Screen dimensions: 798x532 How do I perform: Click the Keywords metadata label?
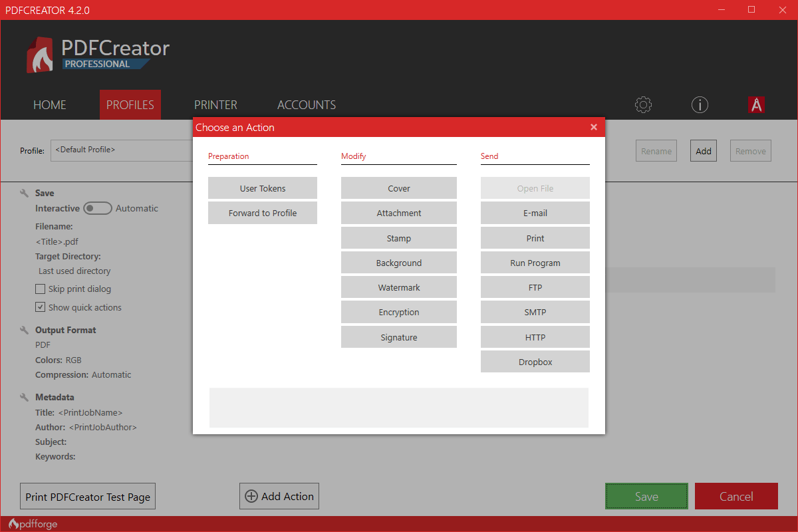point(55,457)
